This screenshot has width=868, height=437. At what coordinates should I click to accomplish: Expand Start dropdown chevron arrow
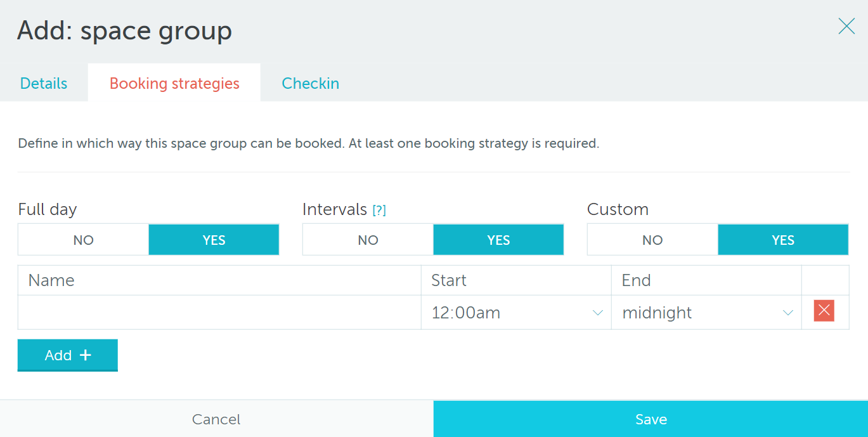597,313
